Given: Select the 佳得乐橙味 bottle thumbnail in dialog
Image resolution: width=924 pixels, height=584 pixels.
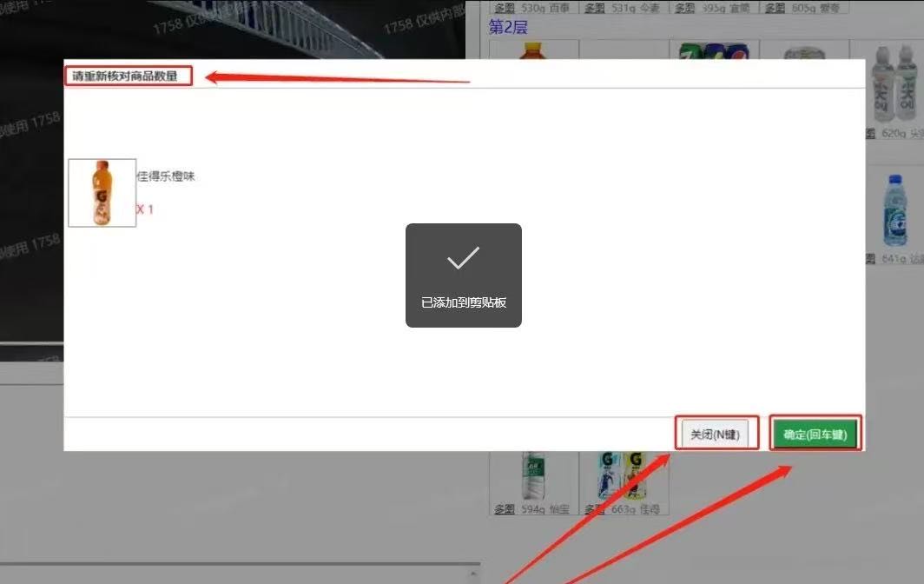Looking at the screenshot, I should click(102, 193).
